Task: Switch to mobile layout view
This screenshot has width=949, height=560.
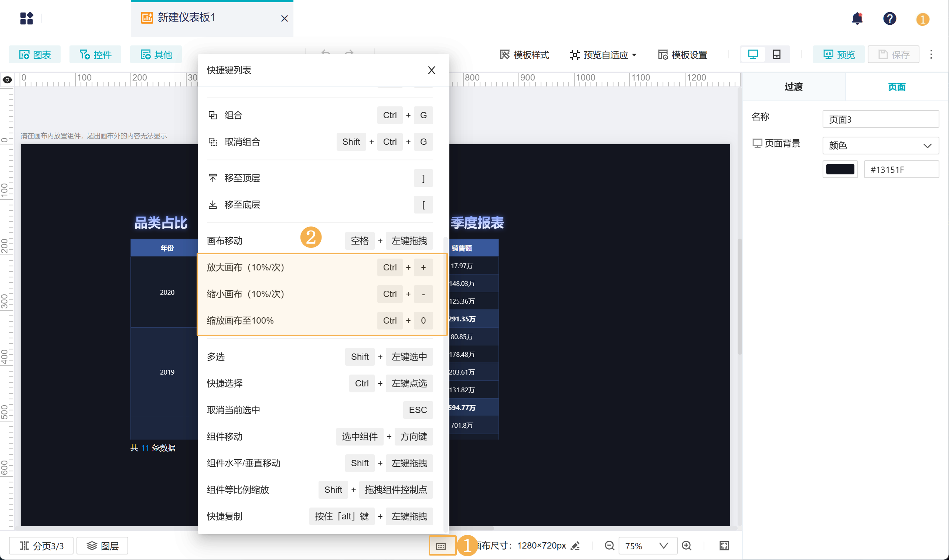Action: (x=776, y=55)
